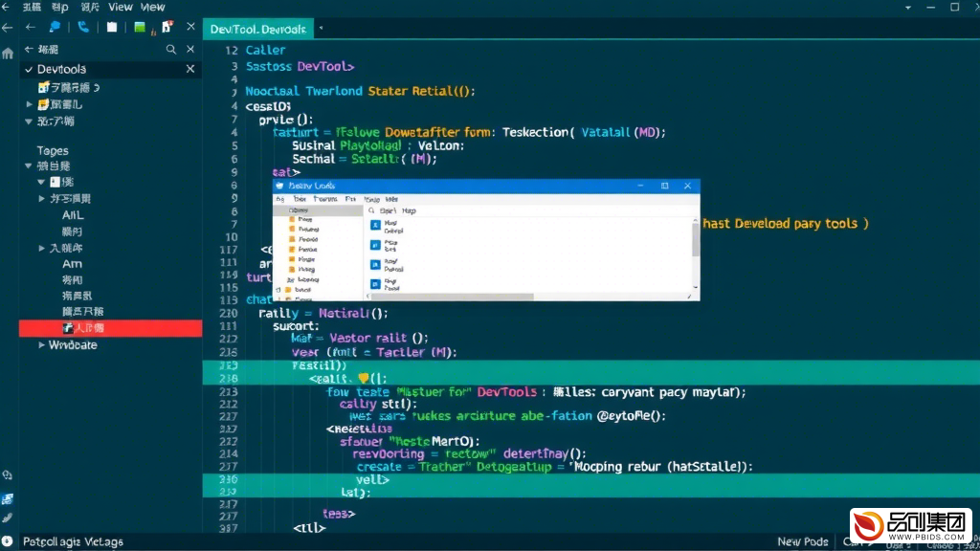Select the Devtools sidebar entry label
This screenshot has height=551, width=980.
[61, 69]
